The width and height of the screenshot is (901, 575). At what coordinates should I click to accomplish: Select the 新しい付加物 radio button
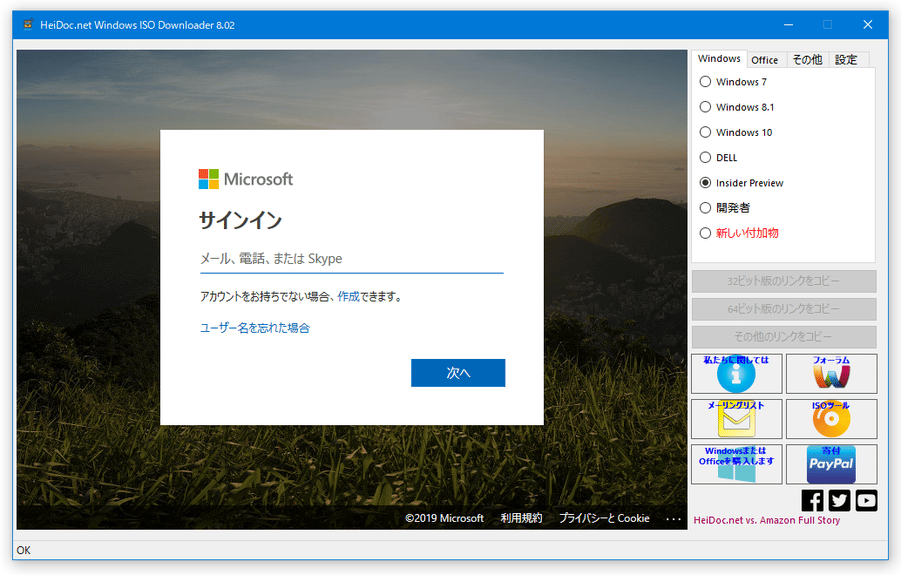point(705,233)
